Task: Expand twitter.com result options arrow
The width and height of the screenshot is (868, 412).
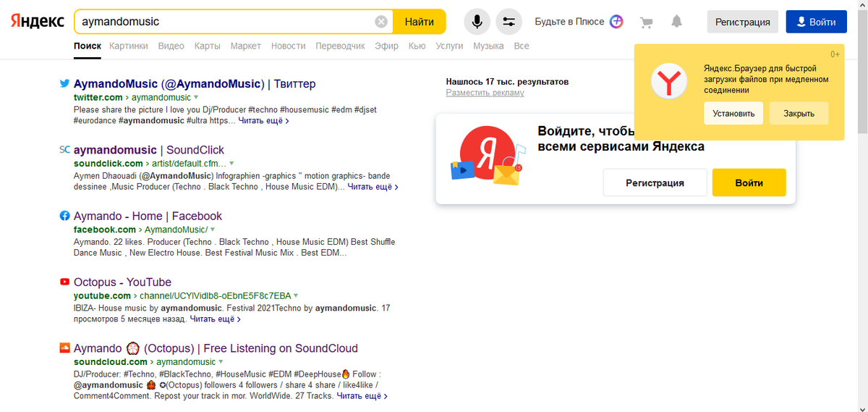Action: click(x=196, y=97)
